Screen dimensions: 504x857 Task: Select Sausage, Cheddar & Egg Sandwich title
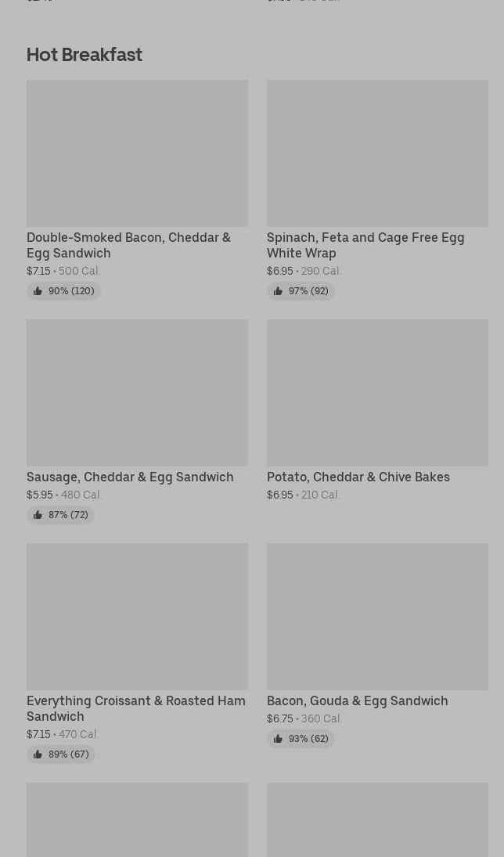click(x=130, y=477)
